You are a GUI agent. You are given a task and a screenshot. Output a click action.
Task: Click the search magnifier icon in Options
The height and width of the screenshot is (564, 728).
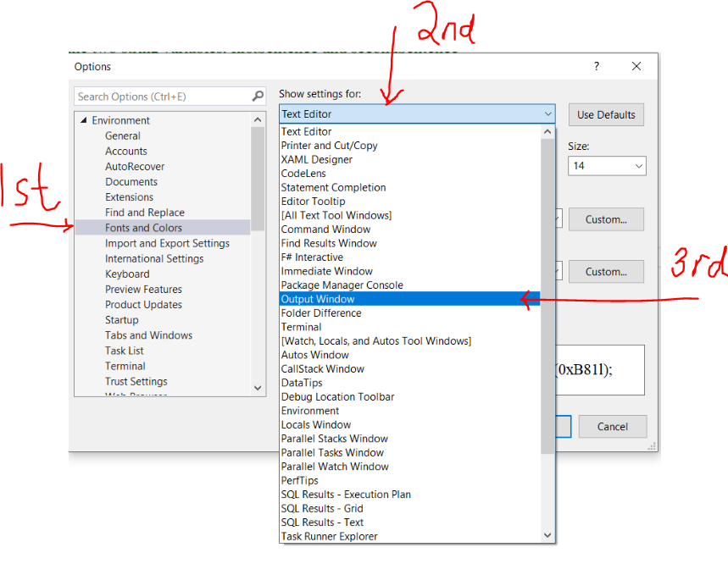[x=258, y=96]
